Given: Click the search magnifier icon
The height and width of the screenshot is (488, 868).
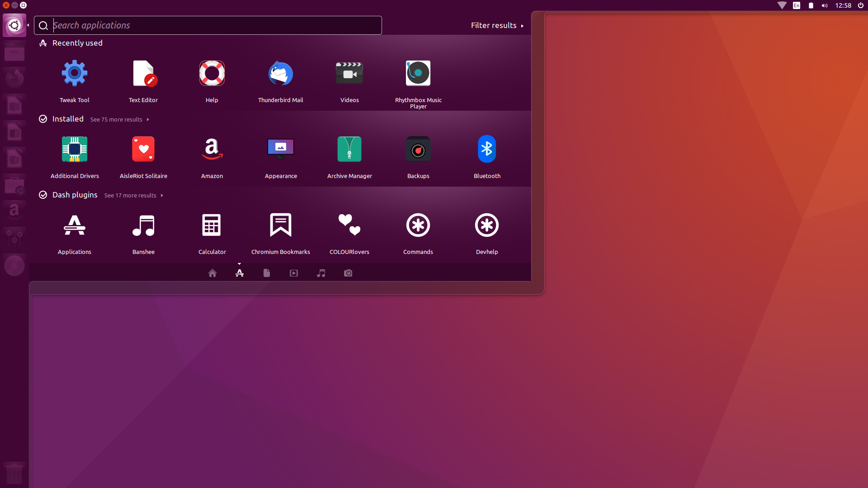Looking at the screenshot, I should pos(43,26).
